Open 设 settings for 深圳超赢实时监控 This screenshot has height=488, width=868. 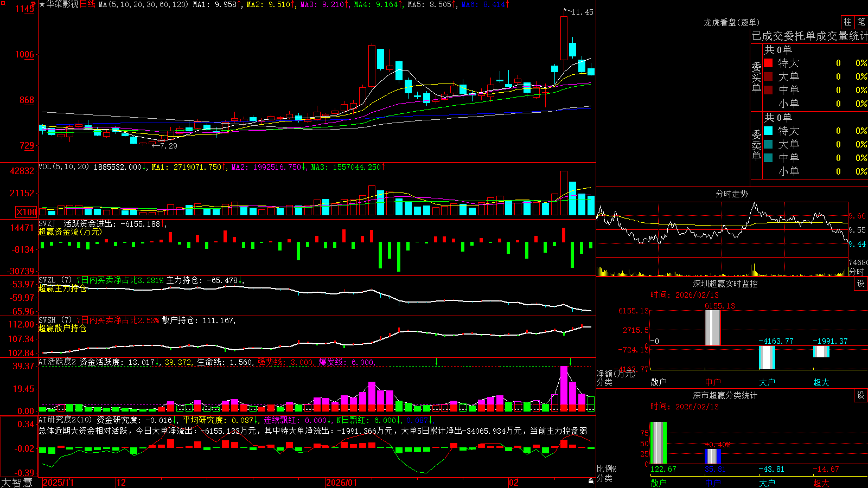(x=861, y=284)
